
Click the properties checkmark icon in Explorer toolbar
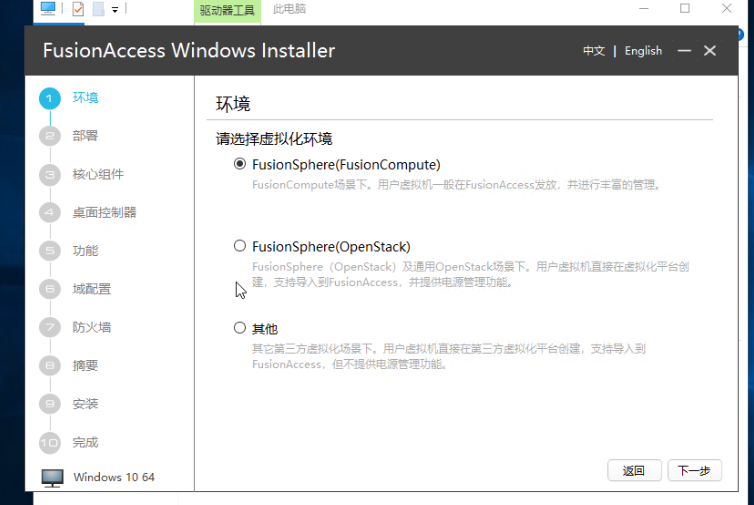tap(78, 10)
